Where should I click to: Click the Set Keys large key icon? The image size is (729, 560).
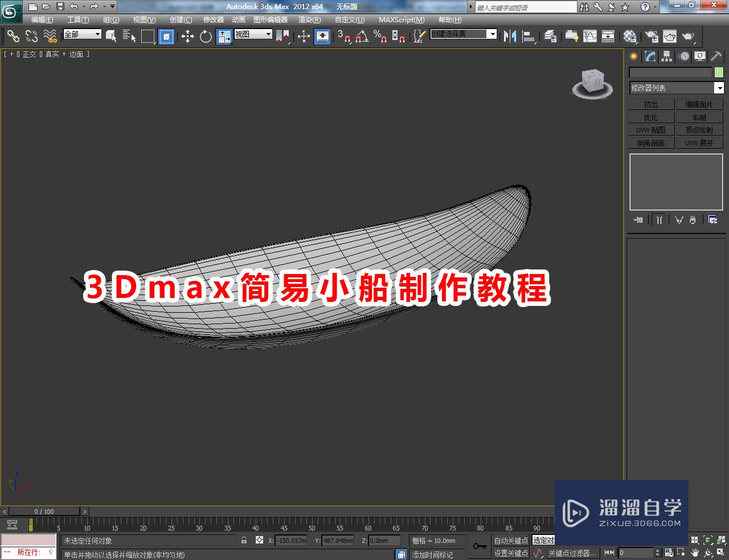(480, 546)
